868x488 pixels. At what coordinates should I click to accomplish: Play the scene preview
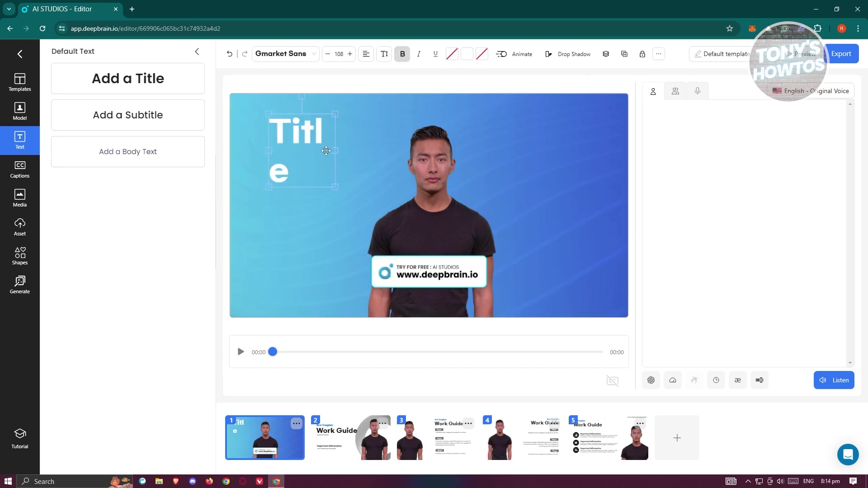pyautogui.click(x=241, y=352)
